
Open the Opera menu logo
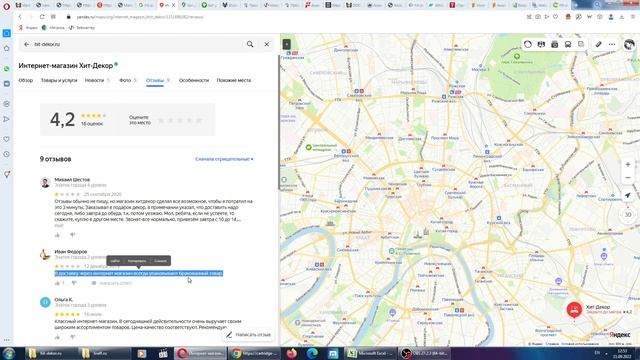pos(6,6)
